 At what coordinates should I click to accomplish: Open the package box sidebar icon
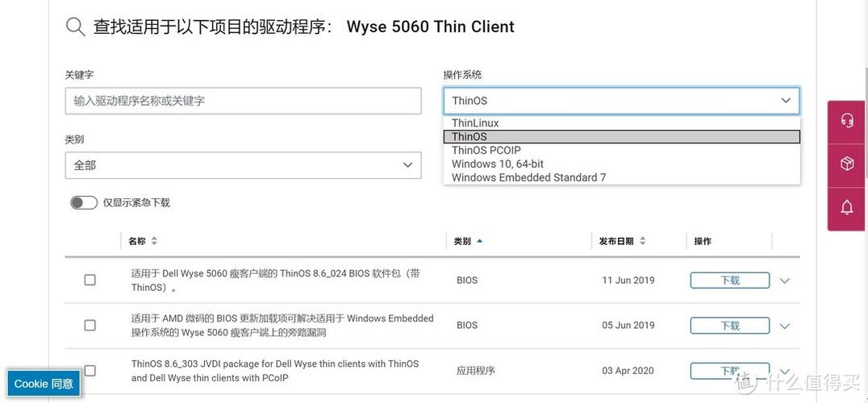pyautogui.click(x=846, y=164)
